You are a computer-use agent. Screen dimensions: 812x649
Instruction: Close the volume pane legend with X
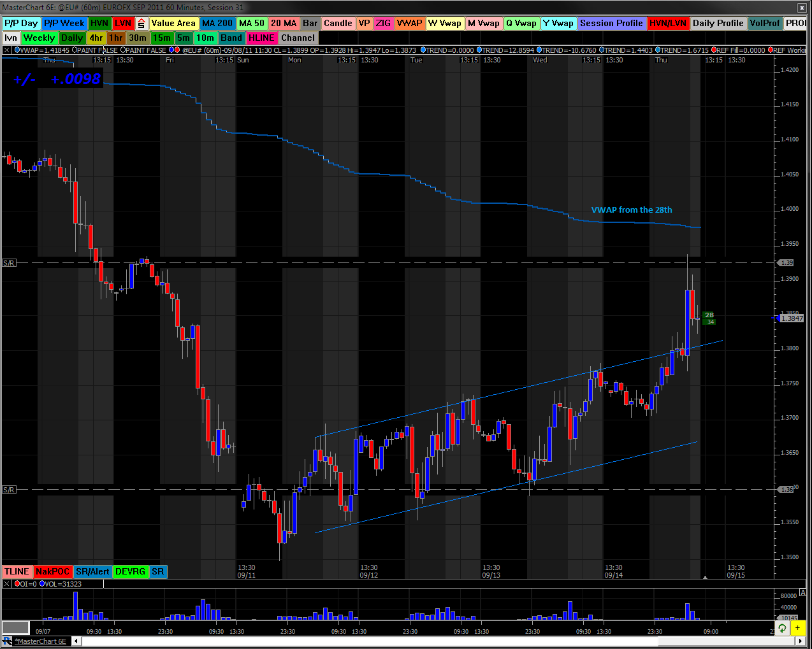point(6,583)
